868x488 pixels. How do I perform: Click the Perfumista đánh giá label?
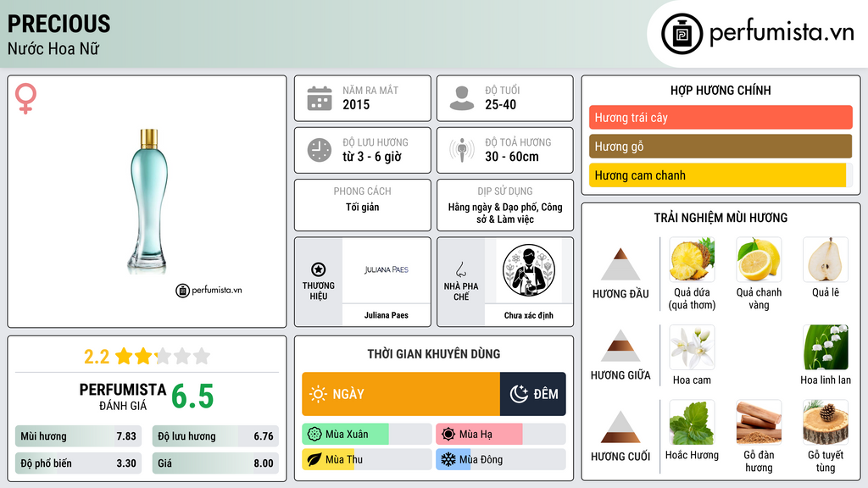pos(123,396)
